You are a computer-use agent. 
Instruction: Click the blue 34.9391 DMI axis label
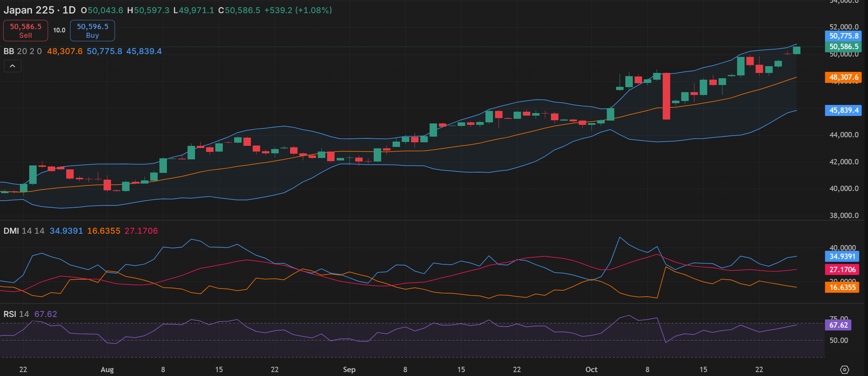tap(842, 256)
